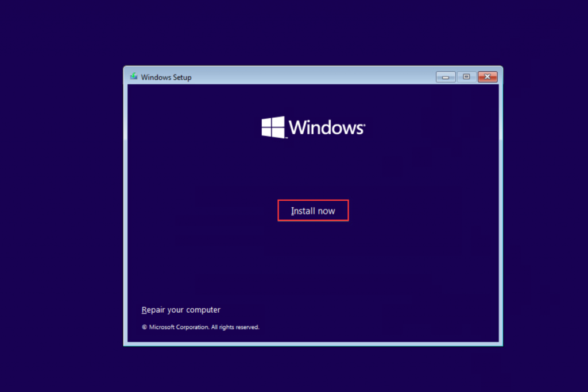Click the Windows Setup title bar icon
Image resolution: width=588 pixels, height=392 pixels.
point(134,77)
